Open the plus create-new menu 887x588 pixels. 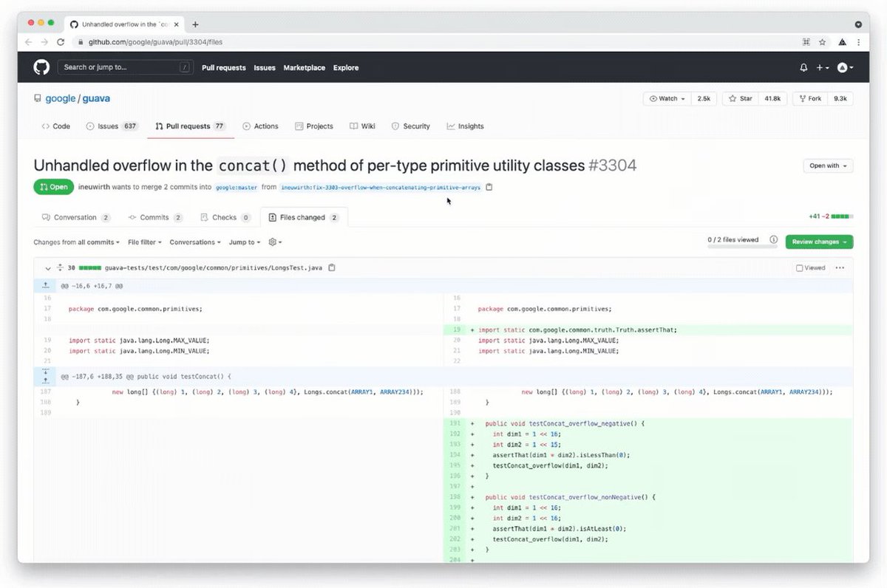point(823,67)
